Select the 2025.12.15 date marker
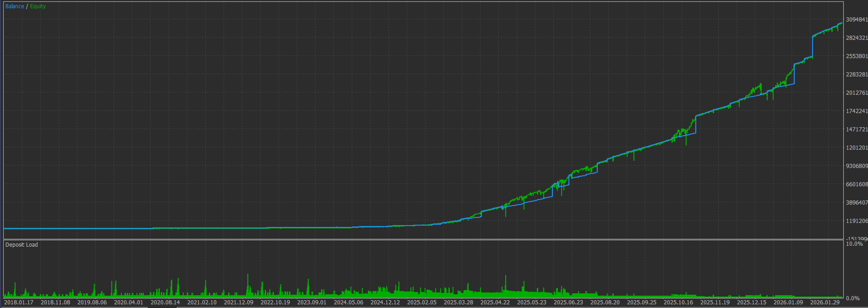Viewport: 868px width, 308px height. pyautogui.click(x=752, y=303)
